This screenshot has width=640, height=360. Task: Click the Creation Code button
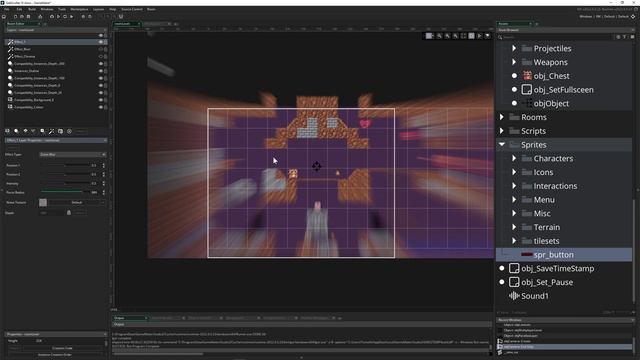(62, 348)
